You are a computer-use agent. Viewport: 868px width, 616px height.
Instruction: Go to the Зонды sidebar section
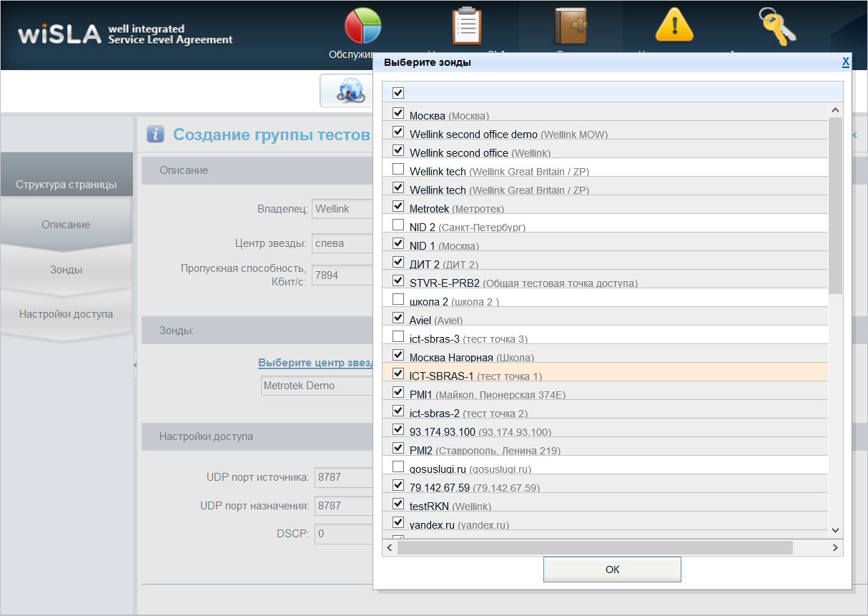[x=66, y=270]
